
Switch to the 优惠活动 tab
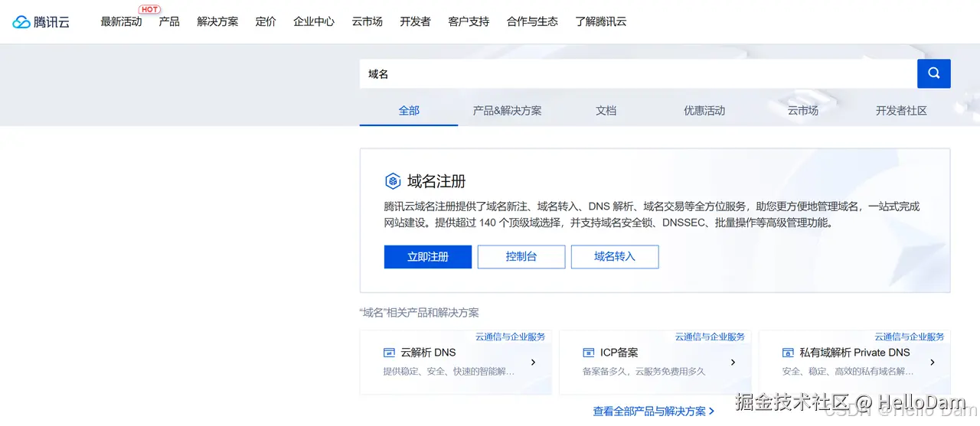tap(704, 110)
